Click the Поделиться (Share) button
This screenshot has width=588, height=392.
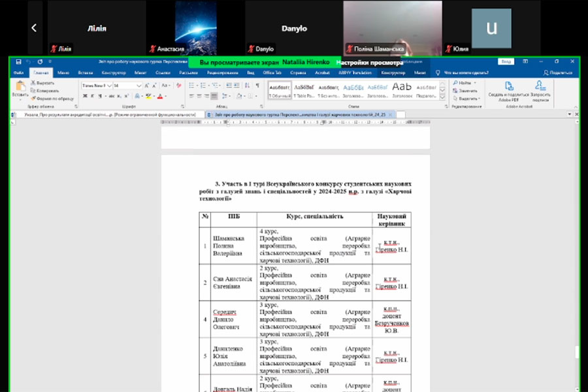coord(557,73)
